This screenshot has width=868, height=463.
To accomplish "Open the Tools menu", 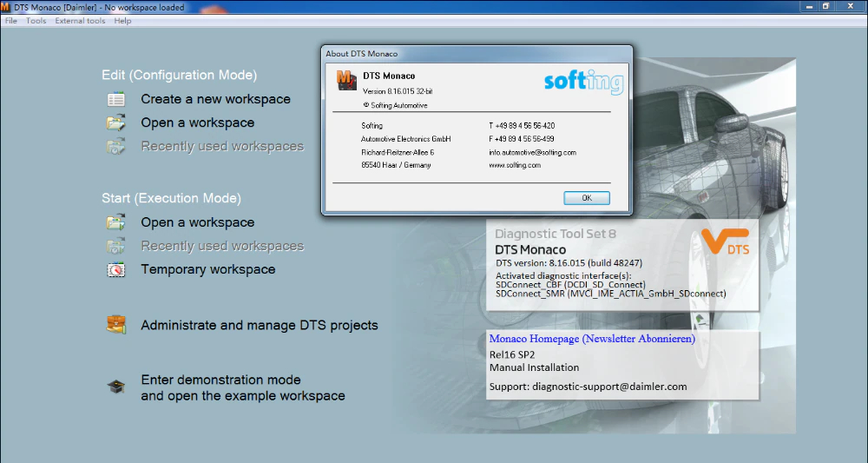I will tap(36, 21).
